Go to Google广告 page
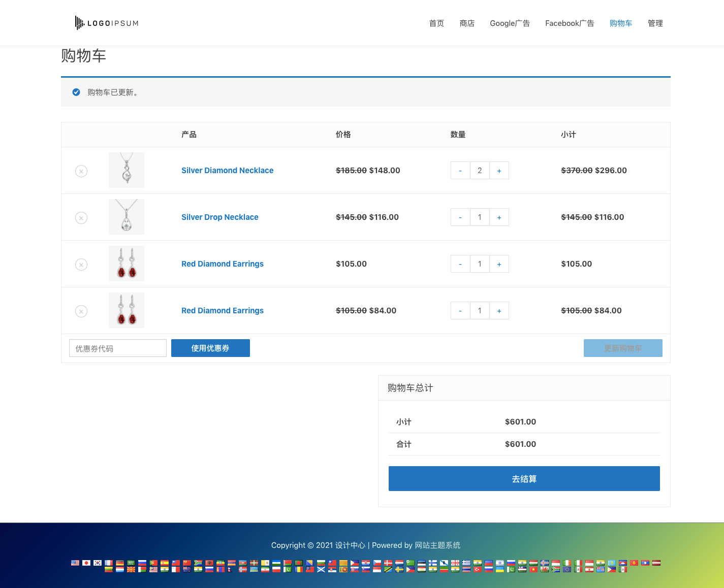 click(510, 23)
